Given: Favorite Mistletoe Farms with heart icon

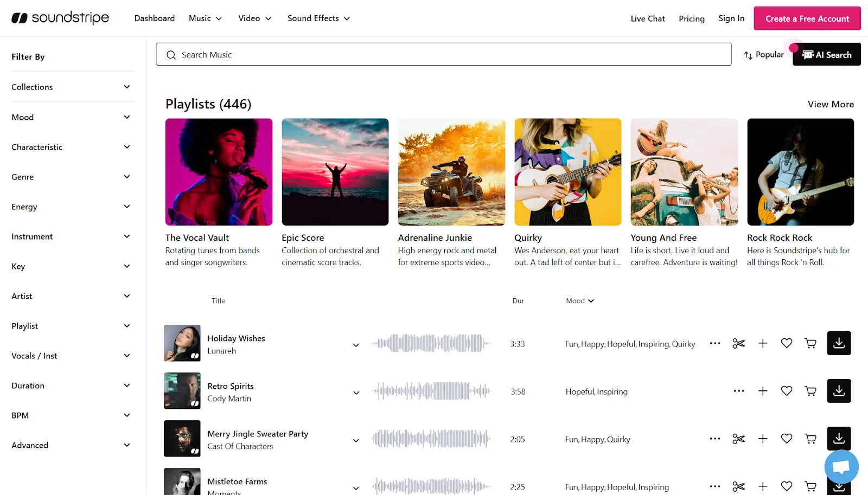Looking at the screenshot, I should pos(787,486).
